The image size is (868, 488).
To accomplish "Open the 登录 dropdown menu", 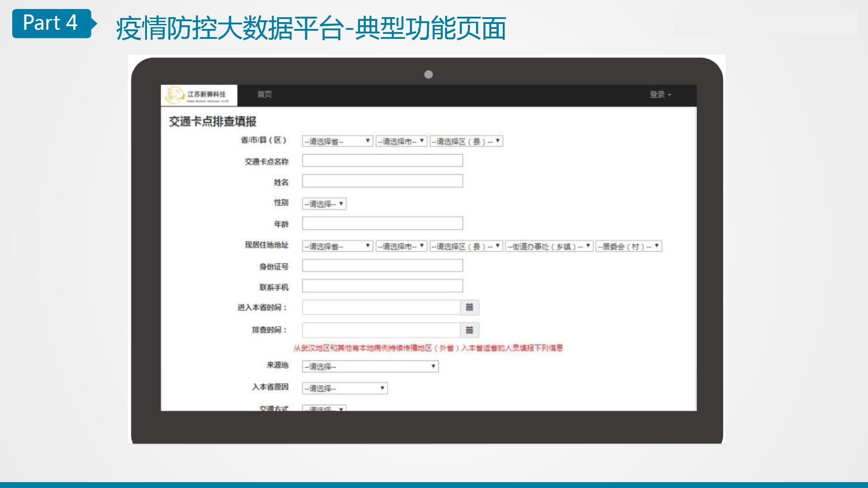I will (660, 94).
